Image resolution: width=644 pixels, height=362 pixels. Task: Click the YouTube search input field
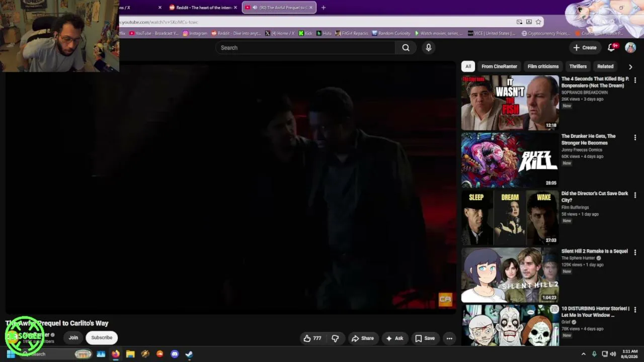[x=305, y=48]
